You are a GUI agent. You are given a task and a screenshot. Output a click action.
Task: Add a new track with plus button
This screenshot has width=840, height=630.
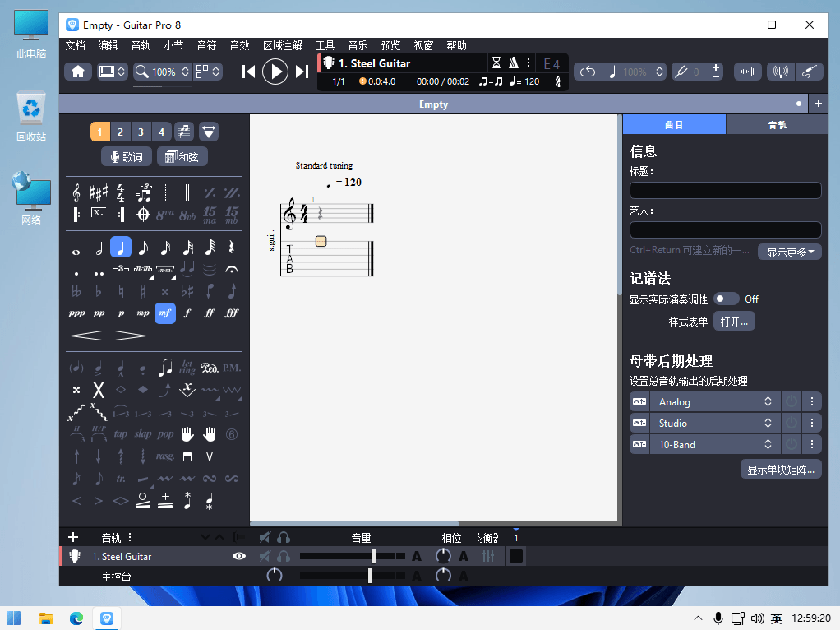pos(73,537)
